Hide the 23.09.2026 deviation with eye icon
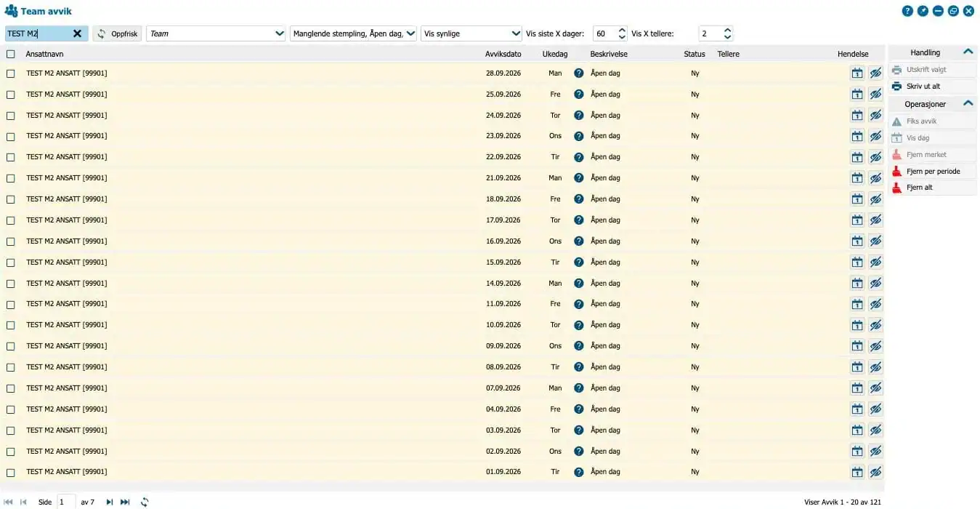 pyautogui.click(x=875, y=136)
